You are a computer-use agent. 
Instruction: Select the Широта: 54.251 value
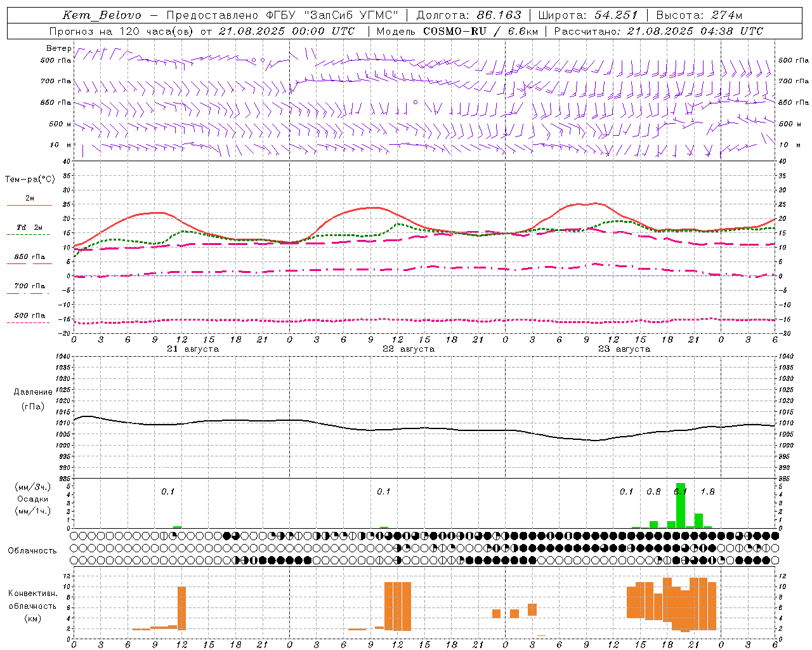click(587, 15)
